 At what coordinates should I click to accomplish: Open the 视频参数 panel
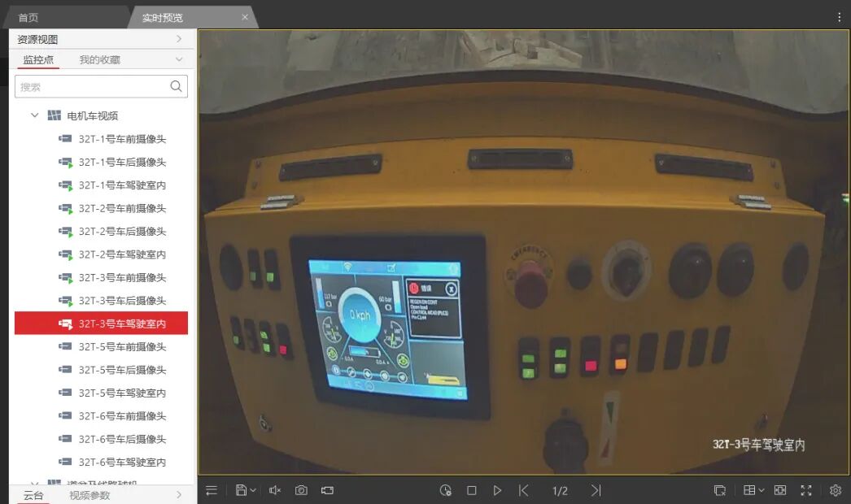pyautogui.click(x=89, y=495)
